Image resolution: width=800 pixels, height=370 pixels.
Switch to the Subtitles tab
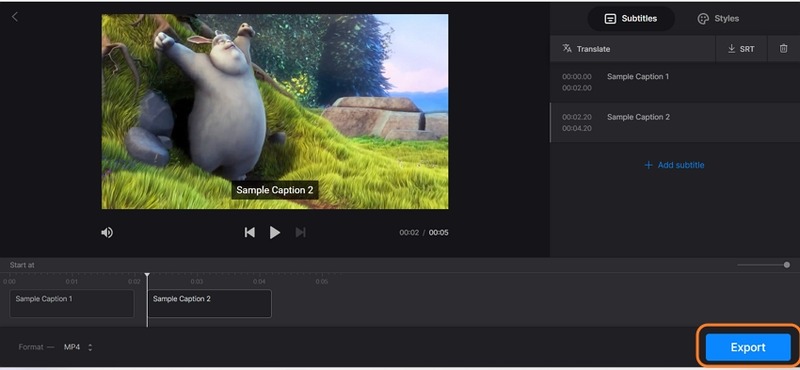click(631, 19)
